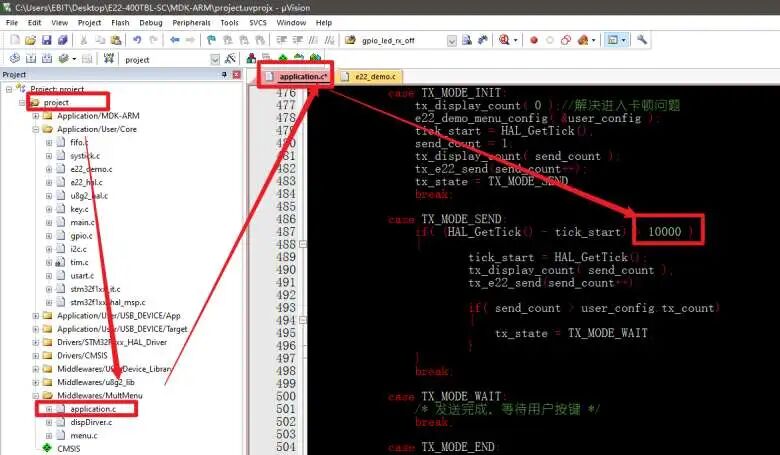Click the Navigate Backward blue arrow
Screen dimensions: 780x455
click(x=175, y=41)
